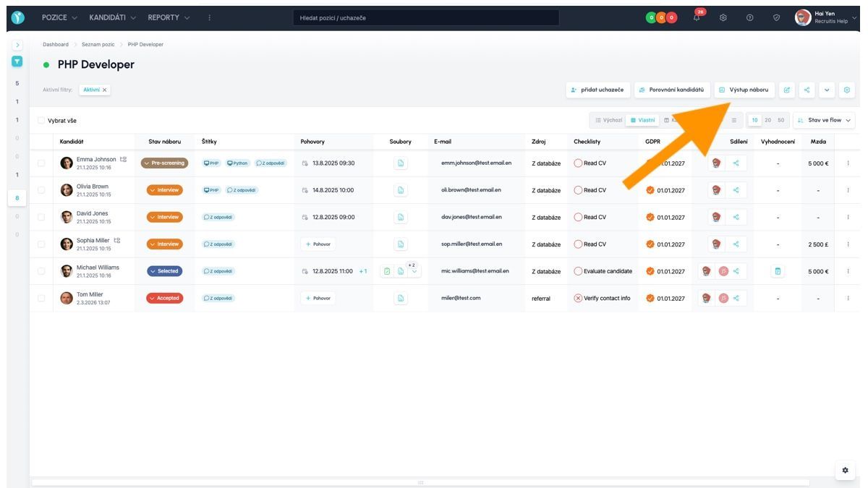This screenshot has width=868, height=488.
Task: Open three-dot menu for Tom Miller
Action: coord(848,298)
